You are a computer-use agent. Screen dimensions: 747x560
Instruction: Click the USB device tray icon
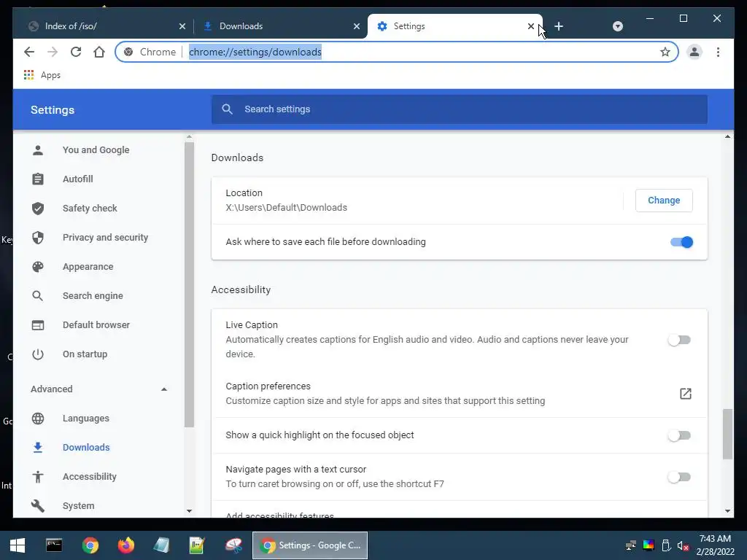coord(666,545)
